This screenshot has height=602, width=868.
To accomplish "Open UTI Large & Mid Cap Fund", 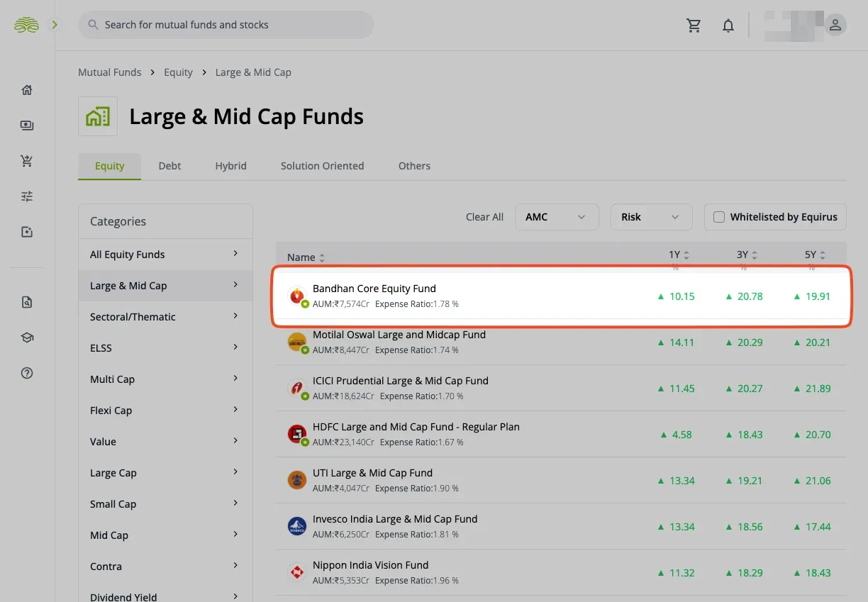I will [372, 473].
